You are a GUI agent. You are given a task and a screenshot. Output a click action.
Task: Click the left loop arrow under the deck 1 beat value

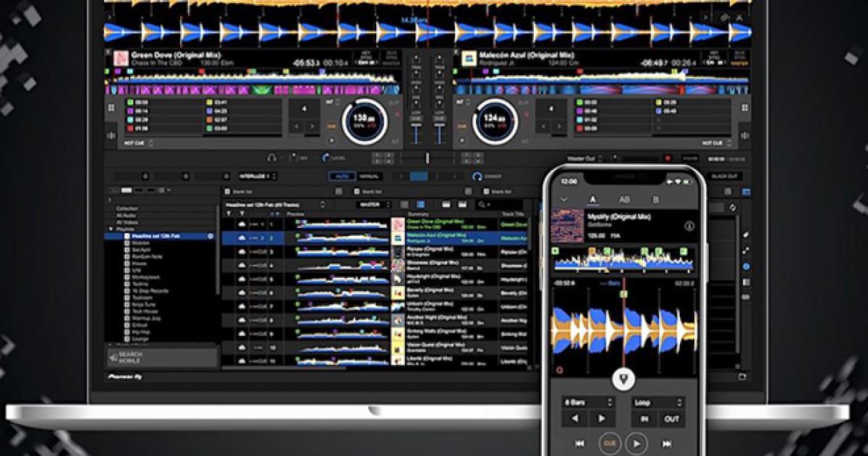(297, 127)
